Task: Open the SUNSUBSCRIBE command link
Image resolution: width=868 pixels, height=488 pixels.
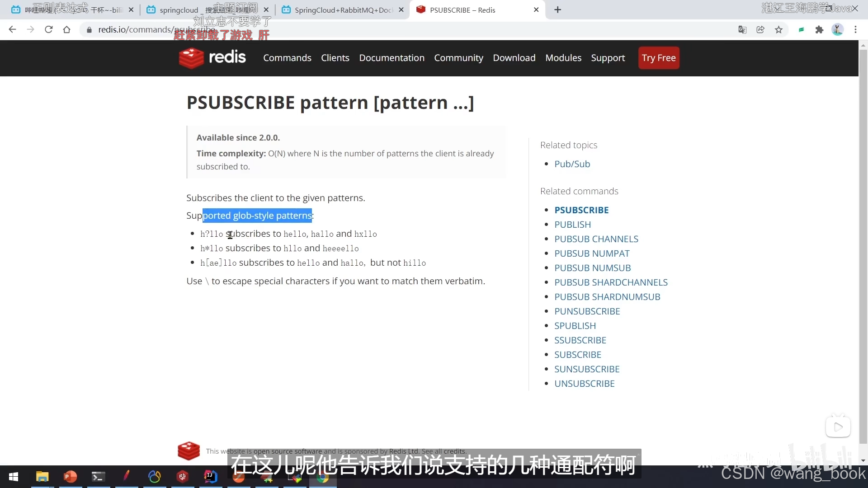Action: pyautogui.click(x=587, y=369)
